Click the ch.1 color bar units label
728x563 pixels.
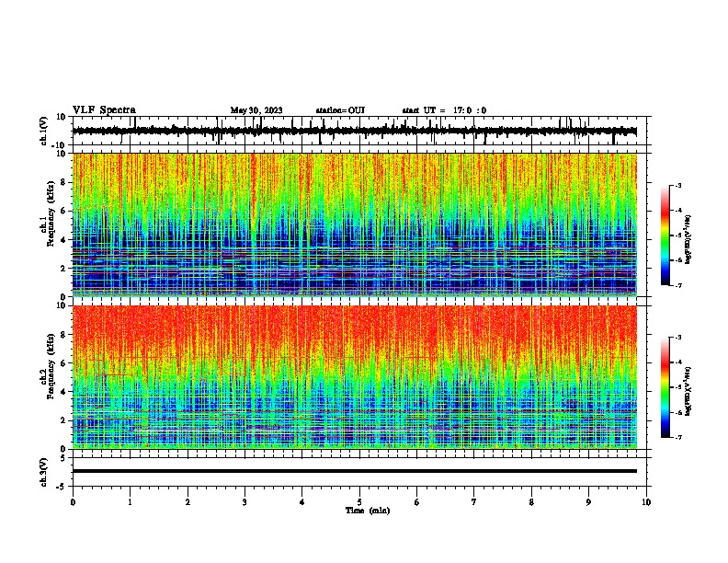(688, 240)
